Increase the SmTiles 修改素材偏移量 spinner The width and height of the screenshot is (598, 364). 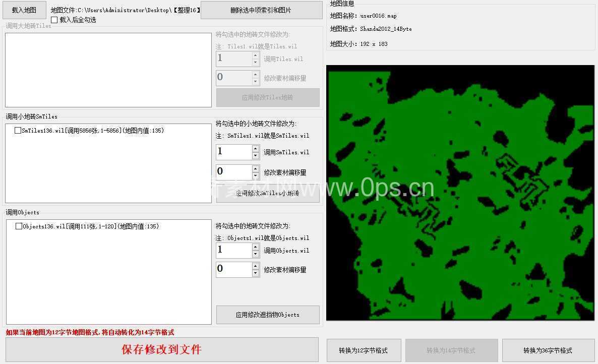256,168
